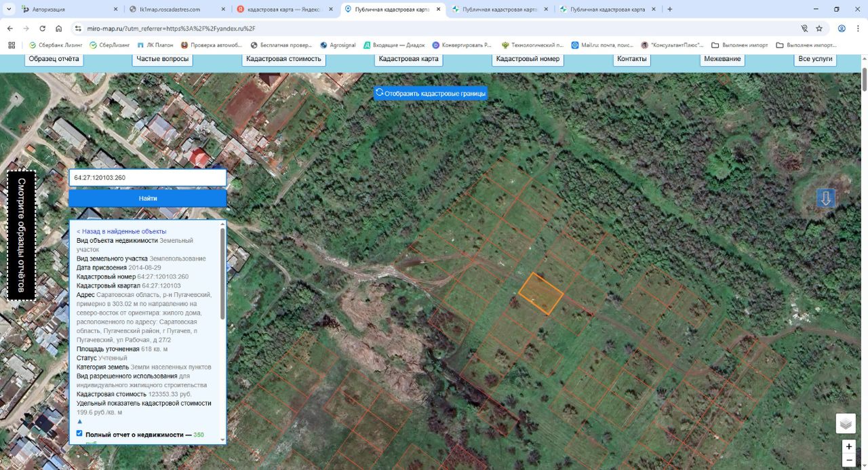
Task: Open the map layers icon
Action: [846, 423]
